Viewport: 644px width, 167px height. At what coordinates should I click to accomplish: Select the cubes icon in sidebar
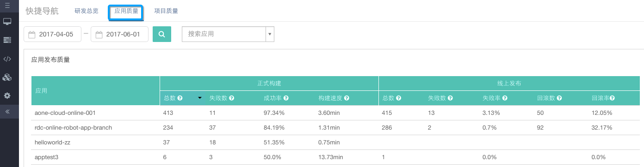pos(7,77)
